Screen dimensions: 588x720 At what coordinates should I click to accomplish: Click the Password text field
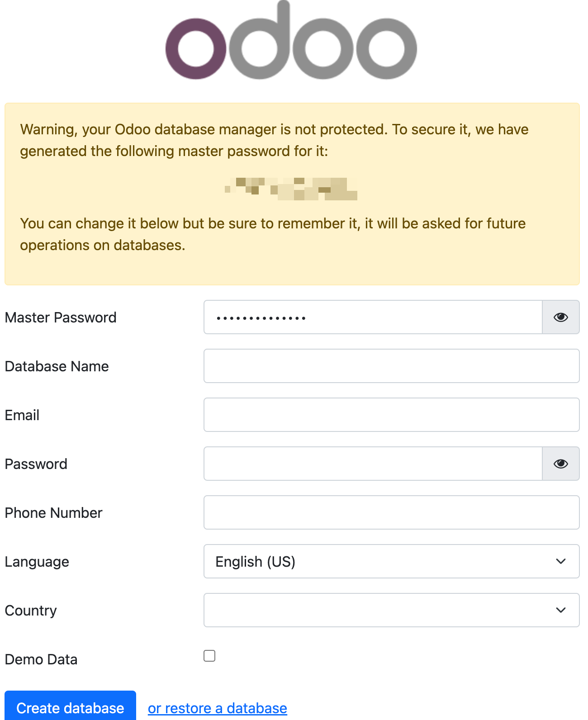pos(373,464)
